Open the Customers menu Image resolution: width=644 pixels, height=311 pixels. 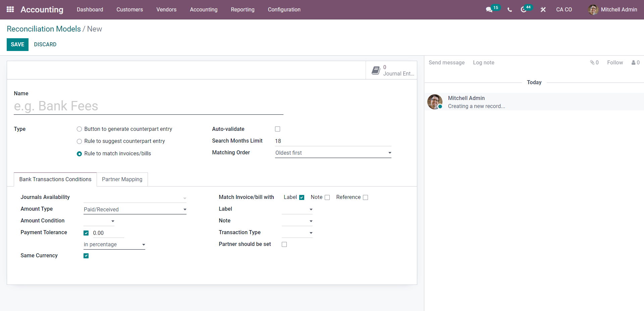pos(130,9)
